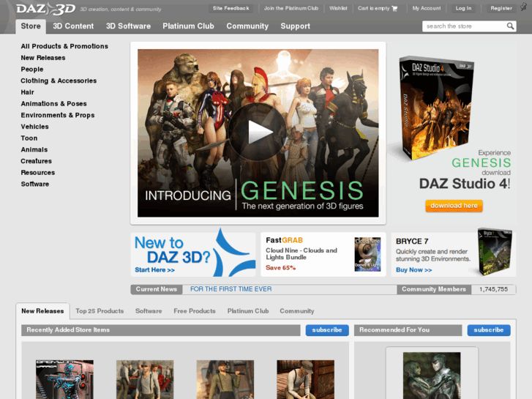Viewport: 532px width, 399px height.
Task: Browse Clothing & Accessories category
Action: pos(59,81)
